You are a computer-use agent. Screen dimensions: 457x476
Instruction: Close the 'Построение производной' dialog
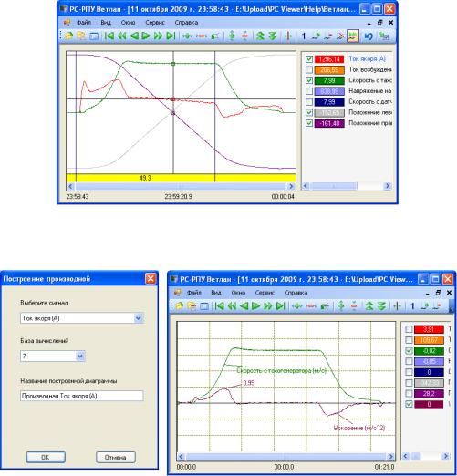[151, 278]
